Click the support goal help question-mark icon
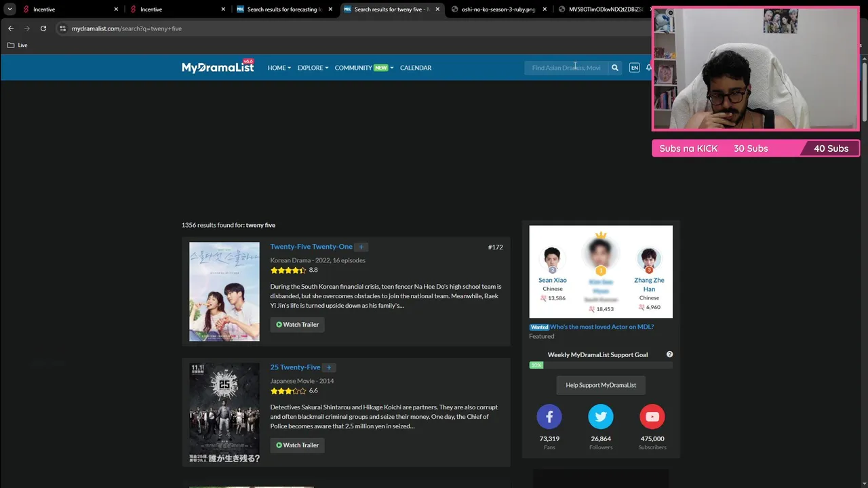The height and width of the screenshot is (488, 868). 669,354
